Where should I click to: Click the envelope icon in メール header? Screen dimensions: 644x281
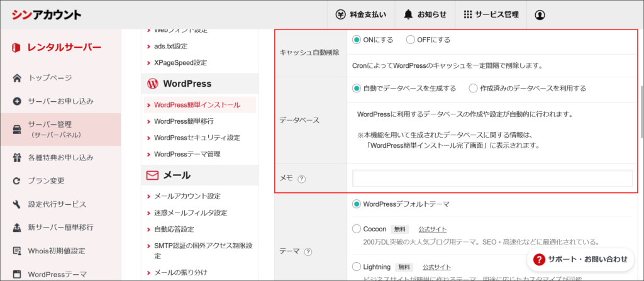(x=152, y=175)
